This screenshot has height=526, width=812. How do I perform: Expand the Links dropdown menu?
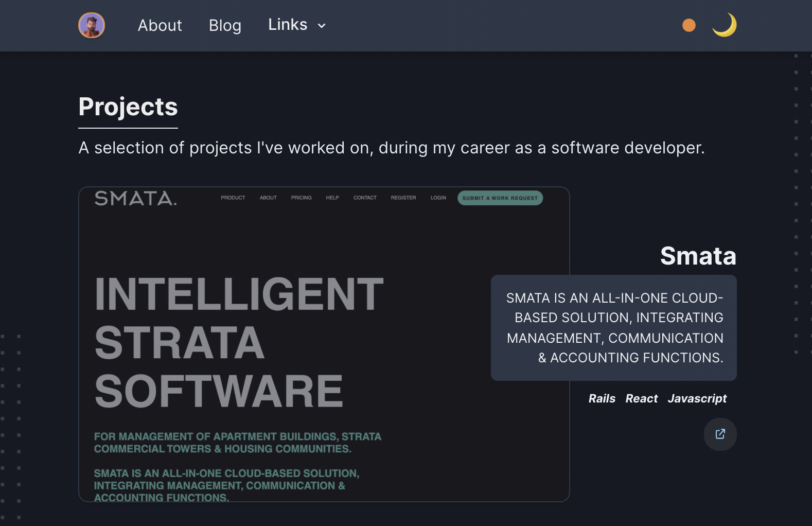297,25
